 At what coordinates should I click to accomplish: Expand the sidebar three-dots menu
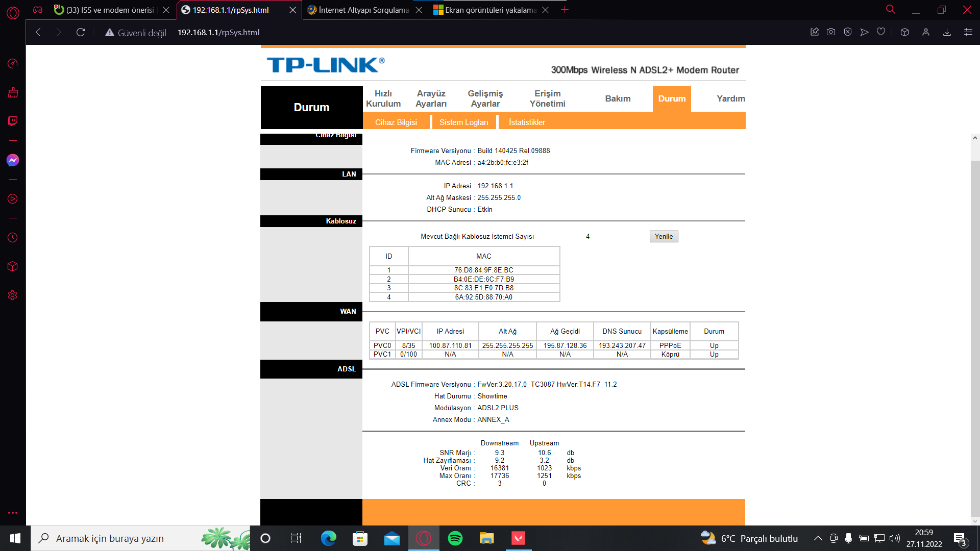click(x=13, y=513)
